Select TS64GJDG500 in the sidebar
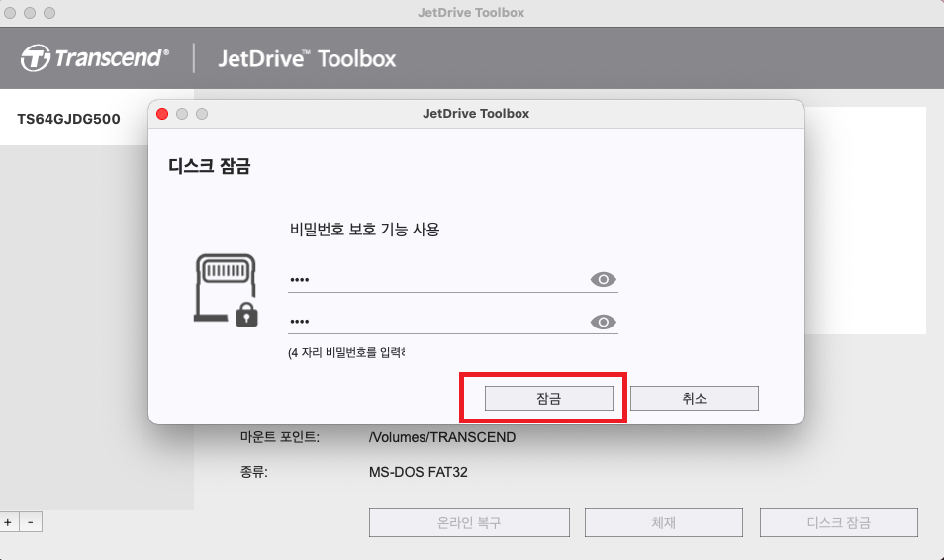Image resolution: width=944 pixels, height=560 pixels. 68,119
